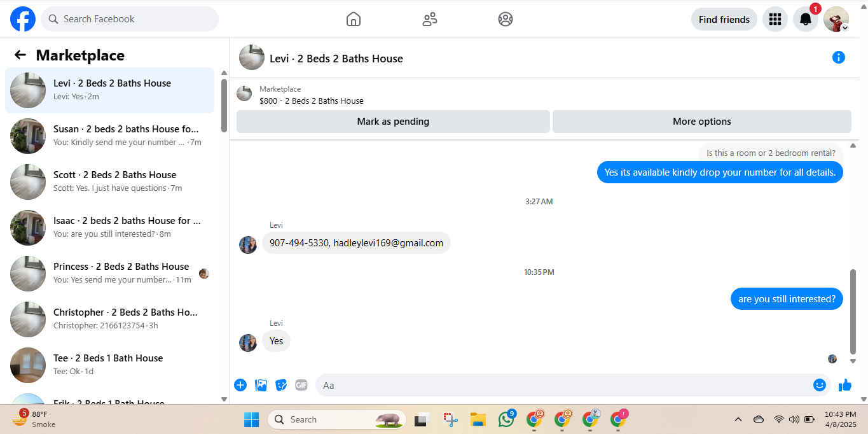
Task: Choose a sticker icon
Action: (281, 385)
